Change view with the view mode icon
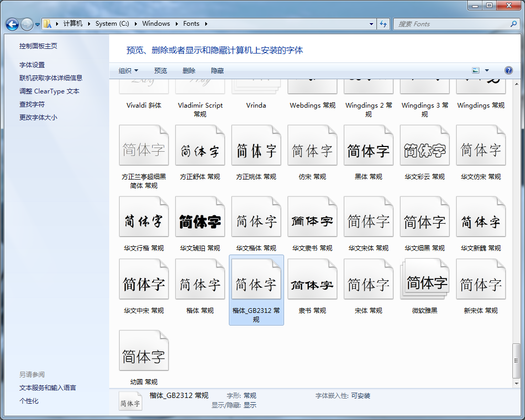This screenshot has height=420, width=525. (x=476, y=70)
